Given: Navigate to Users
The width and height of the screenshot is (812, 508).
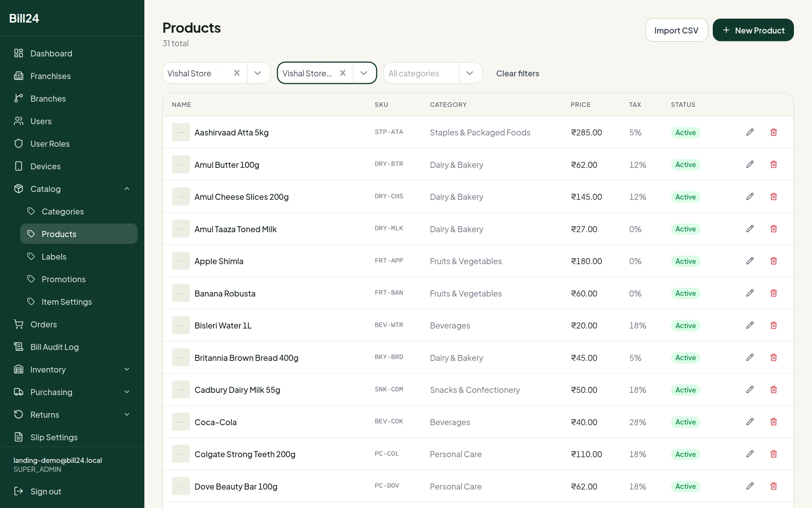Looking at the screenshot, I should 72,121.
